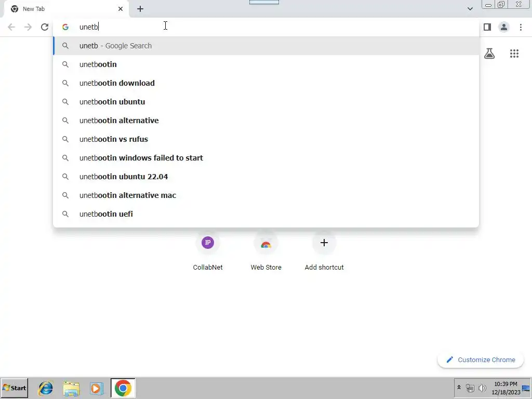
Task: Open the profile avatar icon
Action: coord(504,27)
